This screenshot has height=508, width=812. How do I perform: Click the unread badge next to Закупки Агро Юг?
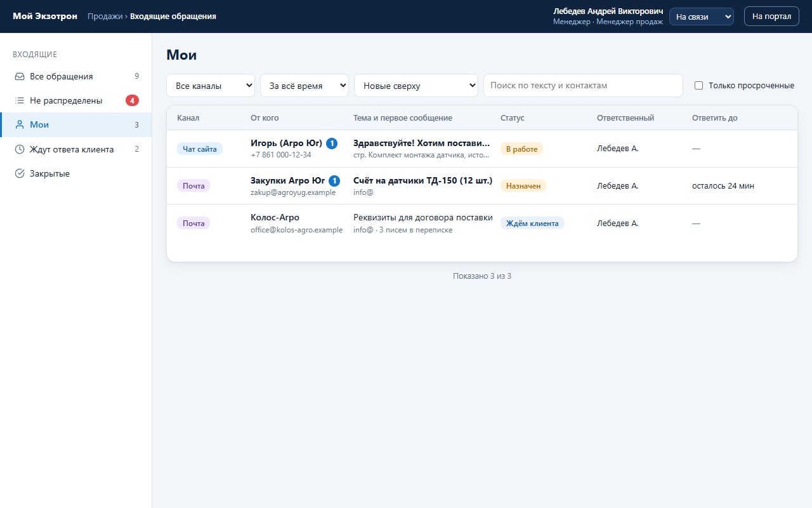coord(334,181)
